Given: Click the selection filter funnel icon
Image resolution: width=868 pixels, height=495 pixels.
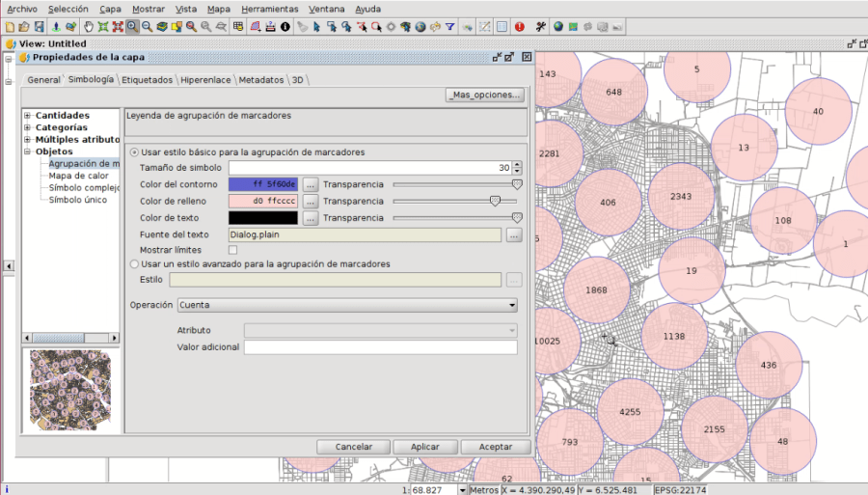Looking at the screenshot, I should pos(449,27).
